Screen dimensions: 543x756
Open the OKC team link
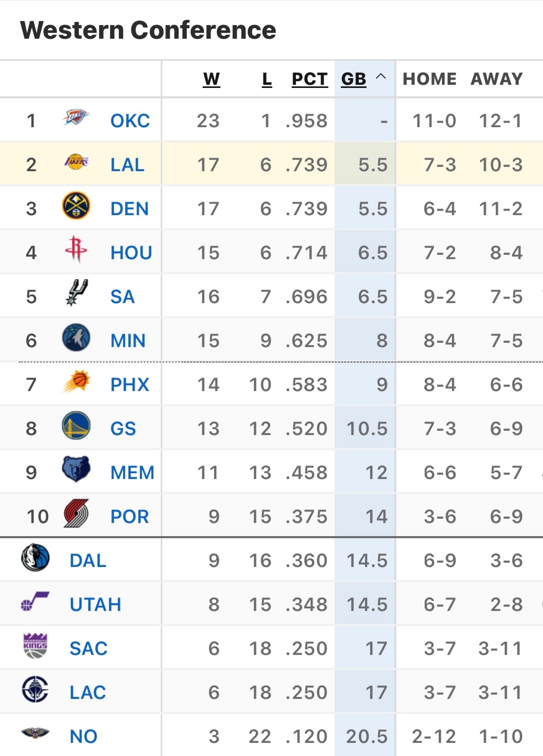coord(130,121)
